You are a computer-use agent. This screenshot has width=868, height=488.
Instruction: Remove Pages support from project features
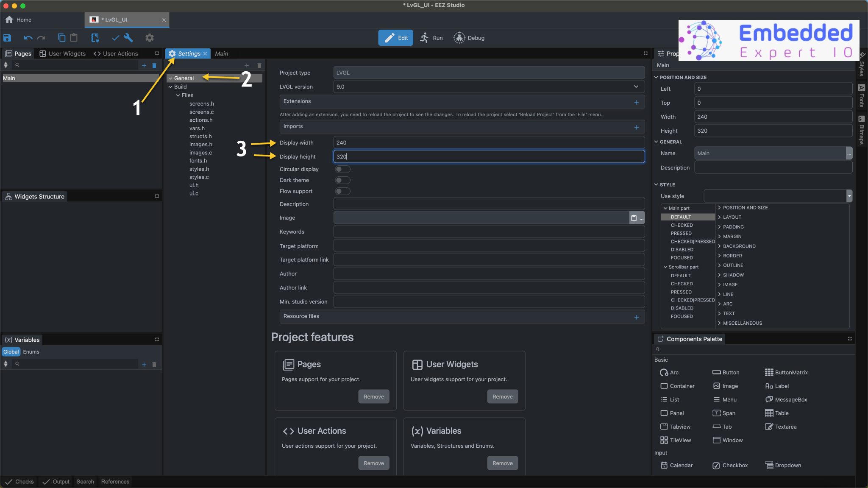click(x=373, y=396)
